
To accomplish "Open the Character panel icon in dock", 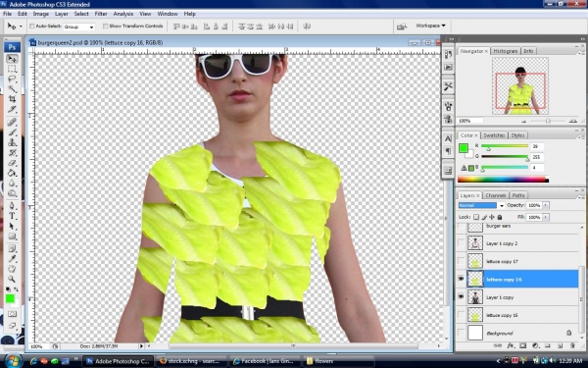I will 448,138.
